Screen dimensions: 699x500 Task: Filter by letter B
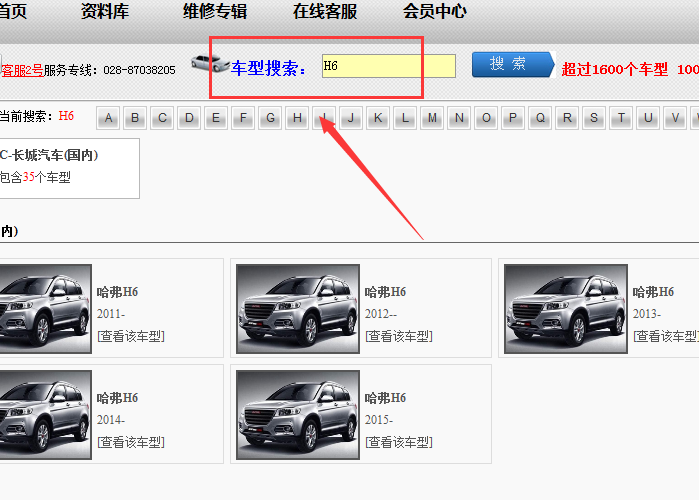point(135,118)
